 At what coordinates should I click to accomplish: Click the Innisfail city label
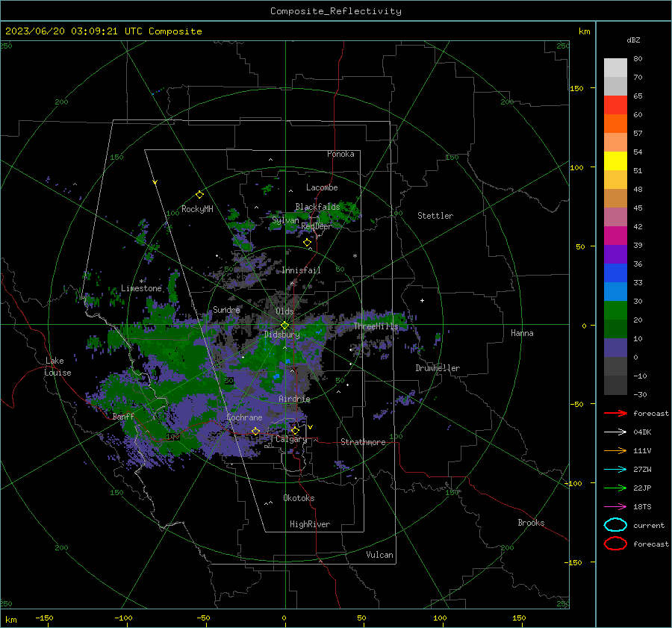tap(301, 270)
